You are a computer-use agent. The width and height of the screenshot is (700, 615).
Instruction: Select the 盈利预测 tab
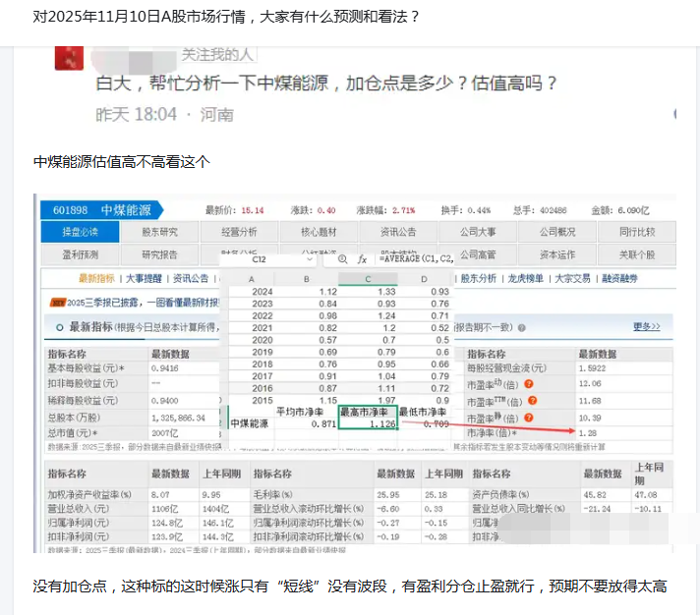[80, 254]
